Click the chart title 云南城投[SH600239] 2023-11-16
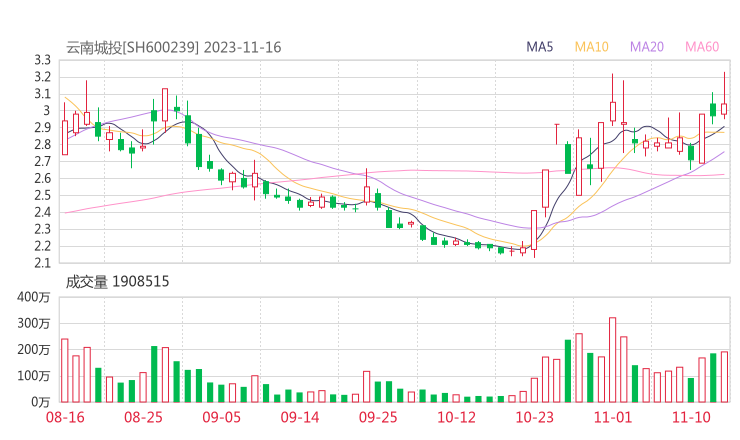The height and width of the screenshot is (440, 740). tap(173, 48)
